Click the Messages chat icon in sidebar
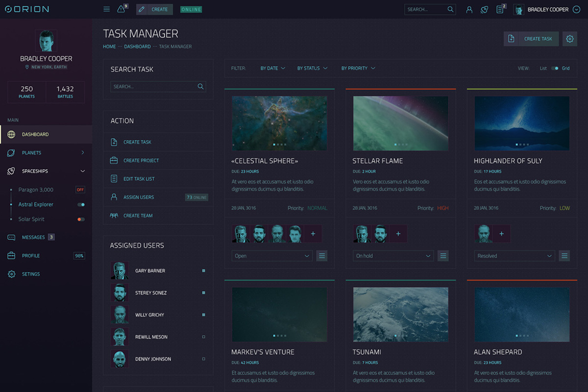The image size is (588, 392). (11, 237)
